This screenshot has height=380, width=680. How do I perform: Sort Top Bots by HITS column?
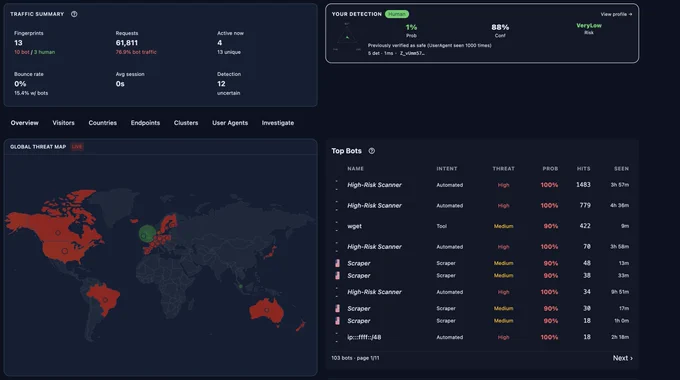(x=583, y=169)
